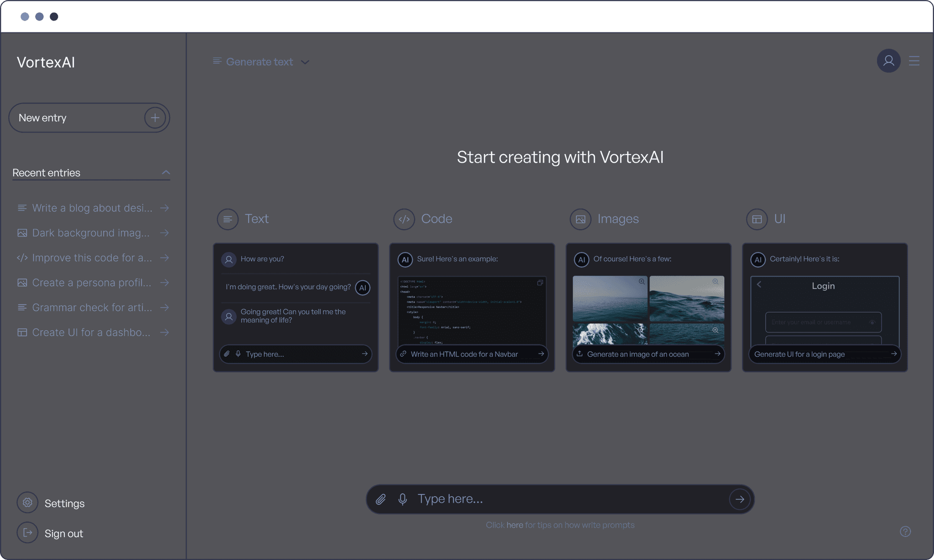Viewport: 934px width, 560px height.
Task: Click 'Generate UI for a login page' prompt
Action: [799, 354]
